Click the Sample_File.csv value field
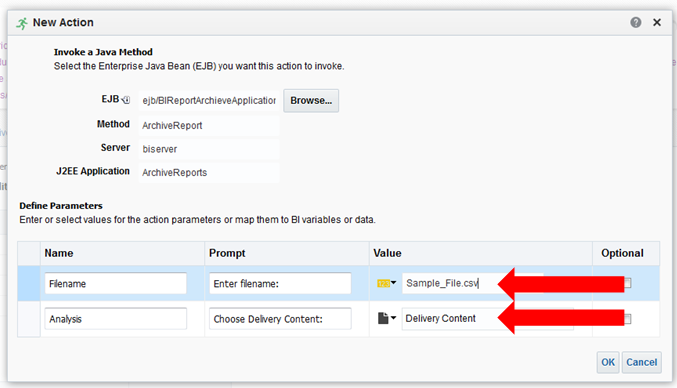 472,283
